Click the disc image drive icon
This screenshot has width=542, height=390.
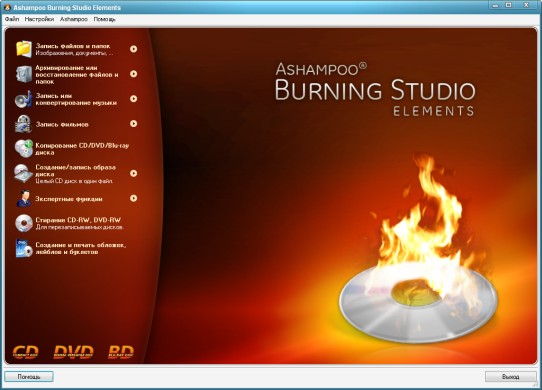pyautogui.click(x=24, y=173)
